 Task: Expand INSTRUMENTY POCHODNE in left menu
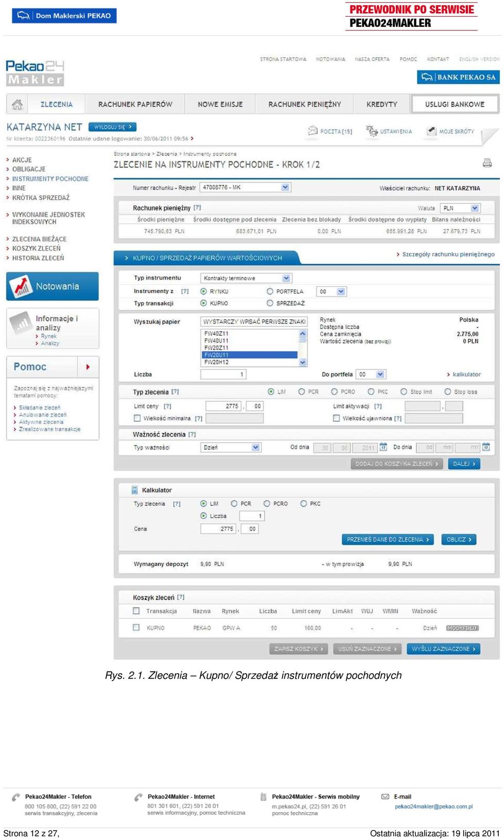[x=50, y=179]
